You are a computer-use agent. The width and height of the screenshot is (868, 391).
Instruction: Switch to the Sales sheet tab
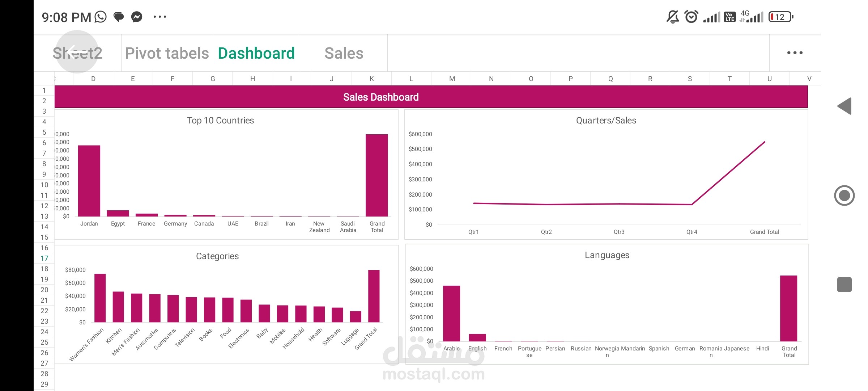344,53
